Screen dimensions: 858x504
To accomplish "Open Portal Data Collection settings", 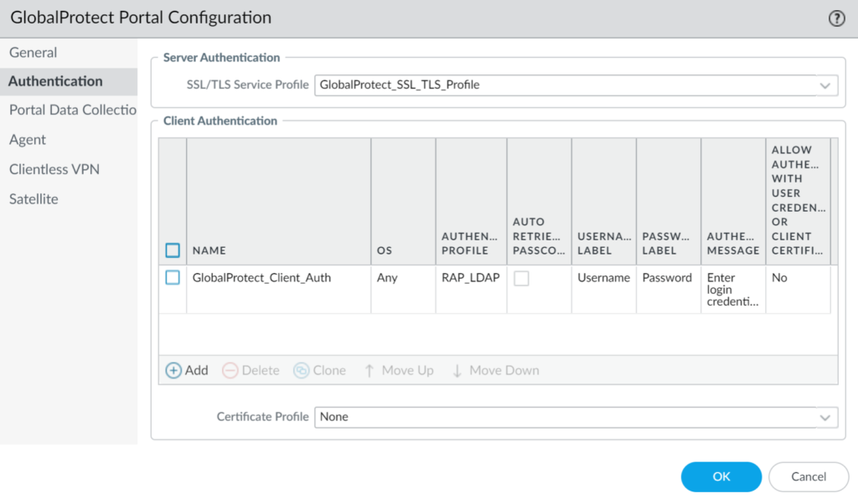I will coord(71,110).
